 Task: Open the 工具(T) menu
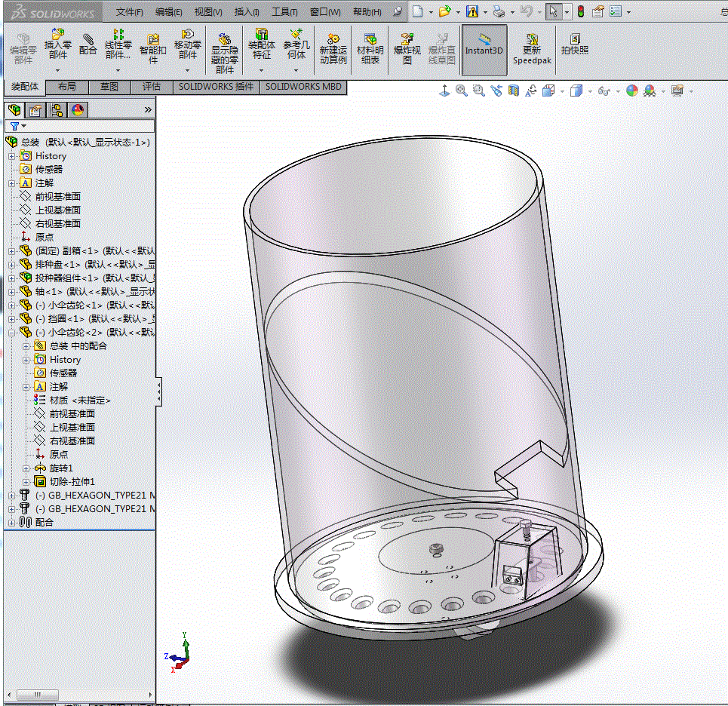click(284, 12)
